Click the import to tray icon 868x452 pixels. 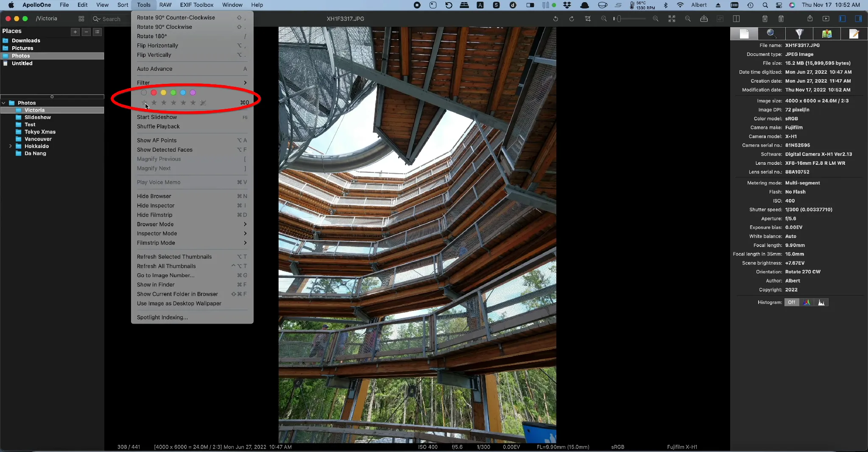tap(704, 19)
